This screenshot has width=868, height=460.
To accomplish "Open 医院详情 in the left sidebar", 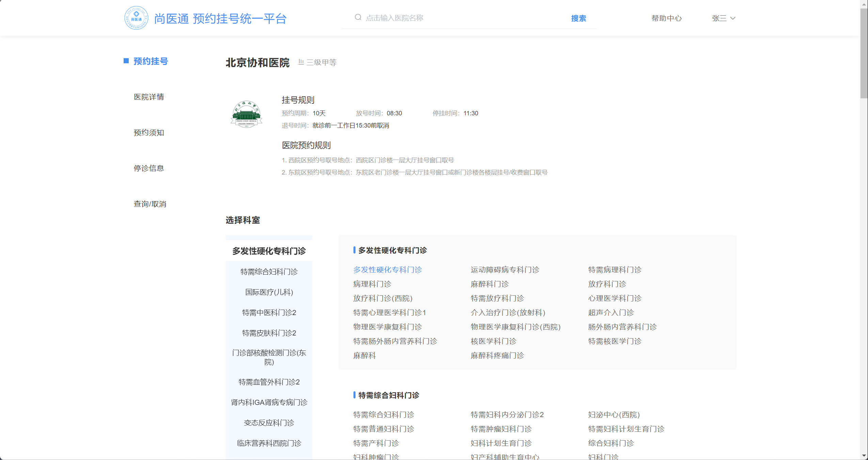I will [149, 97].
